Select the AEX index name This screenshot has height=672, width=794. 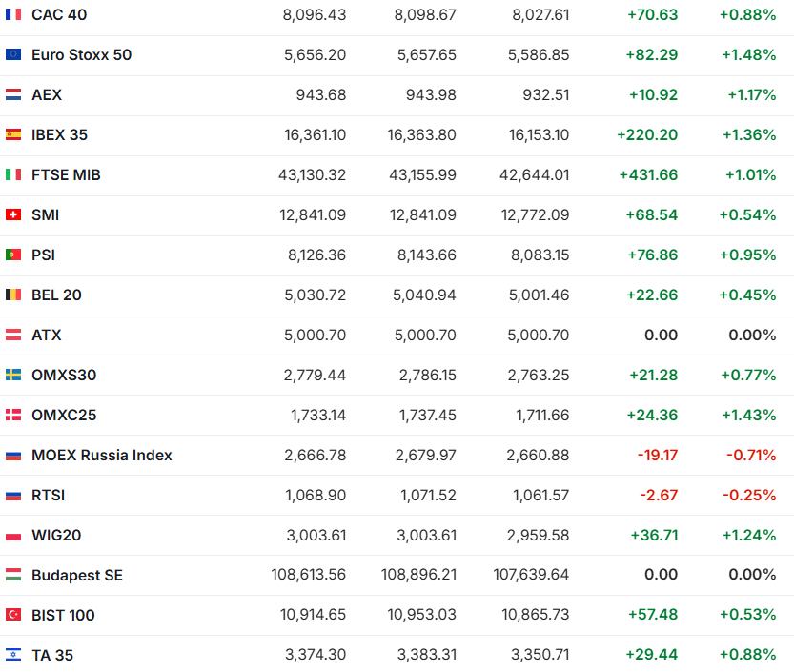pyautogui.click(x=47, y=94)
